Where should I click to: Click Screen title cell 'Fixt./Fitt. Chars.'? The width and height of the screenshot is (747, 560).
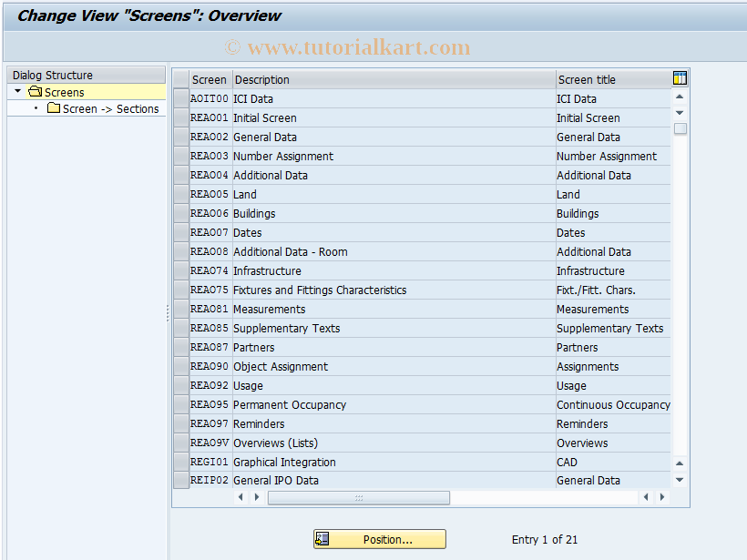(613, 290)
